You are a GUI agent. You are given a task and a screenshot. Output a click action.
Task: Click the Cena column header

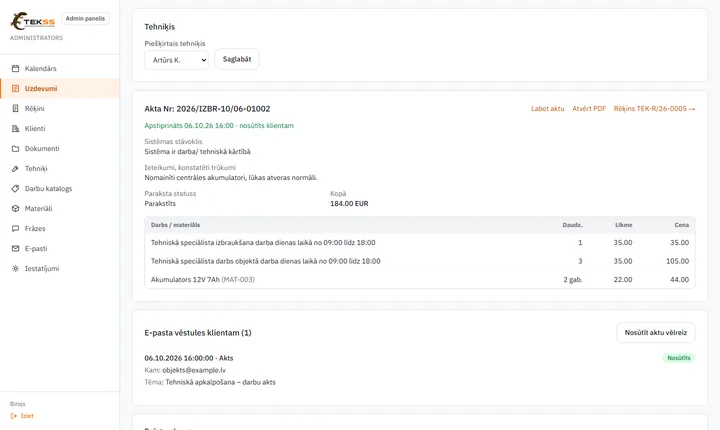coord(681,225)
